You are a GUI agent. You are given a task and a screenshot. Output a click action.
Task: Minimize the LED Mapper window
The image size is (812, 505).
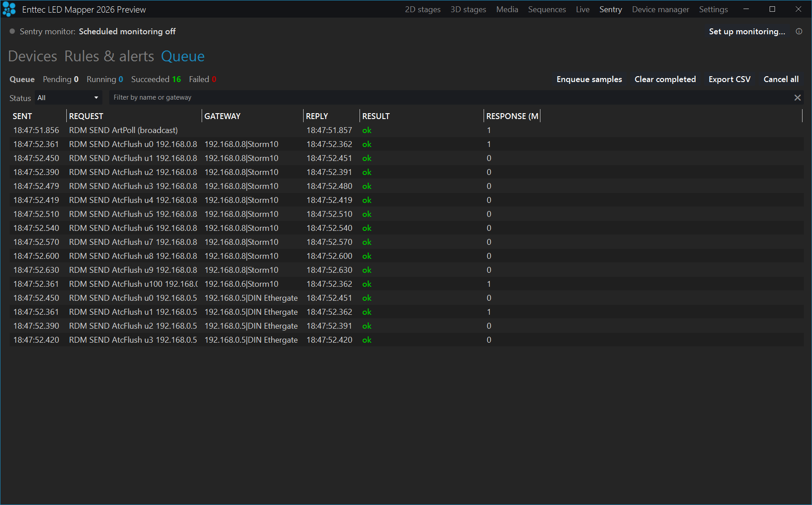[746, 9]
